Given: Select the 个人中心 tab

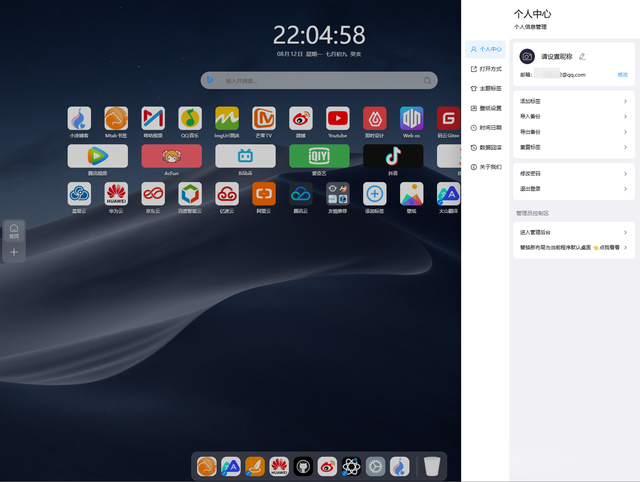Looking at the screenshot, I should coord(485,49).
